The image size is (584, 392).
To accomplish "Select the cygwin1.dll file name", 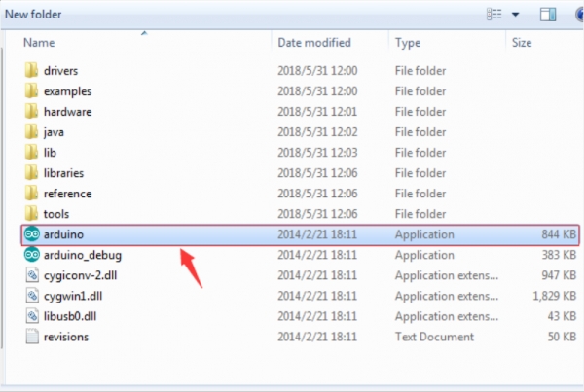I will [x=73, y=296].
